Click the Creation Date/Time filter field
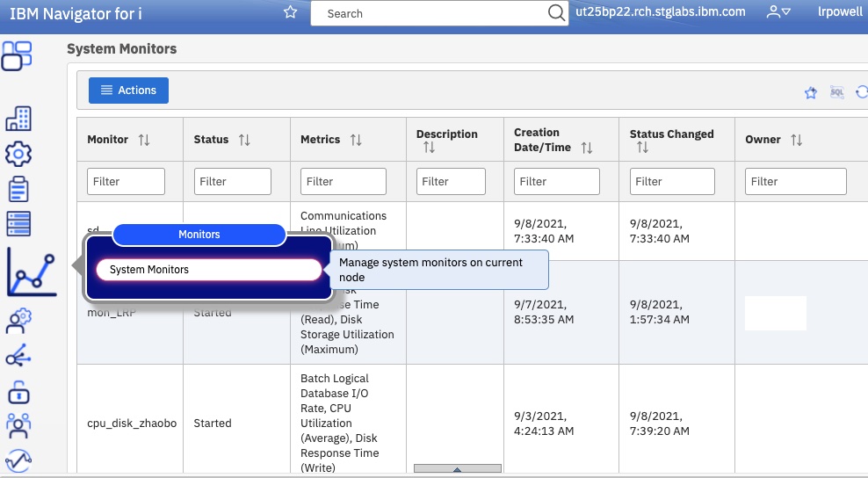The image size is (868, 478). tap(556, 181)
